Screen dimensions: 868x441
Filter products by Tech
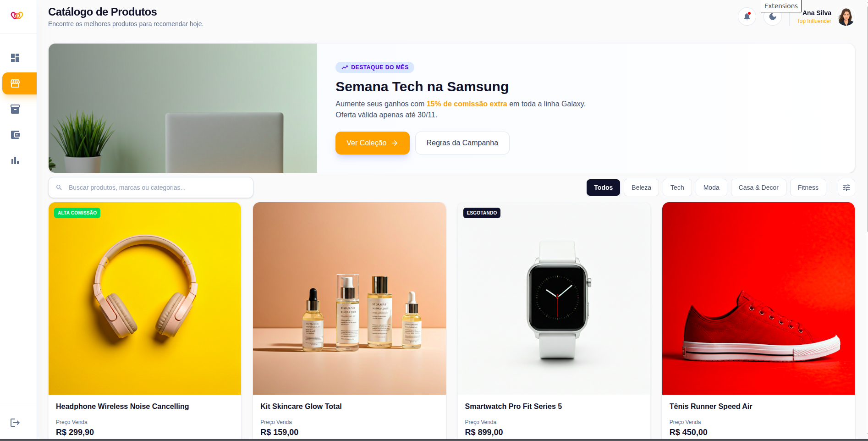(x=677, y=187)
